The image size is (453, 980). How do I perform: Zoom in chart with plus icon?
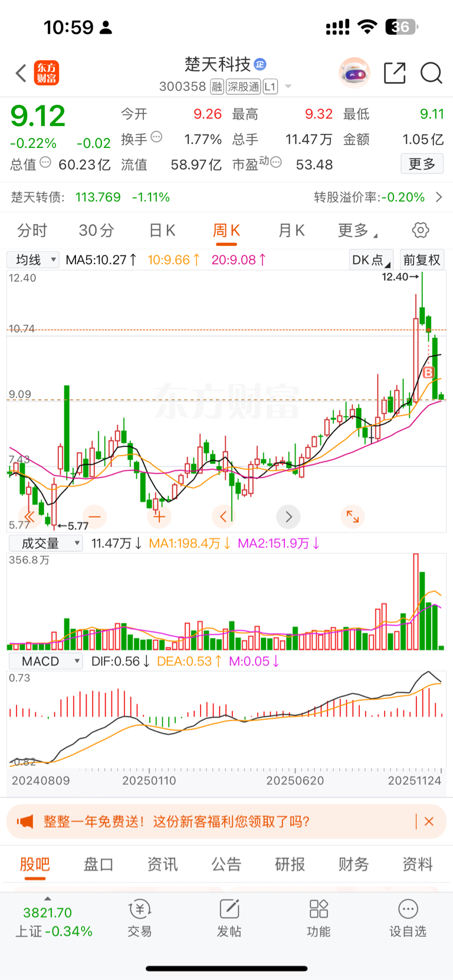(x=159, y=517)
